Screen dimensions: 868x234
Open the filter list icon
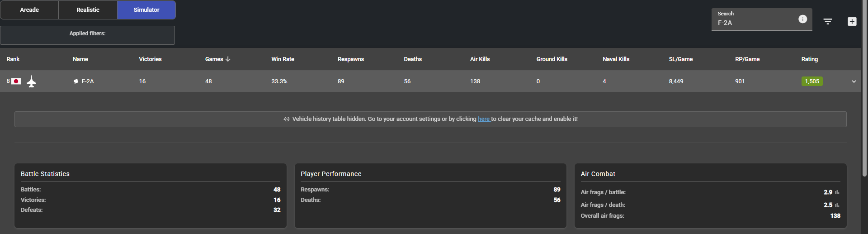tap(828, 22)
